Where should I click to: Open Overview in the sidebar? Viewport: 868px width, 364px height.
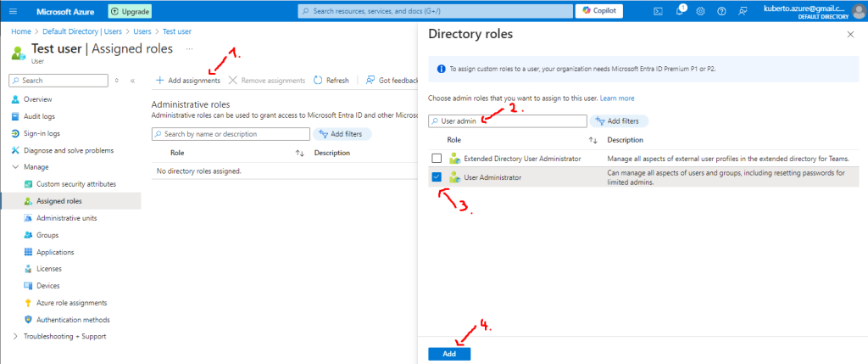[37, 99]
